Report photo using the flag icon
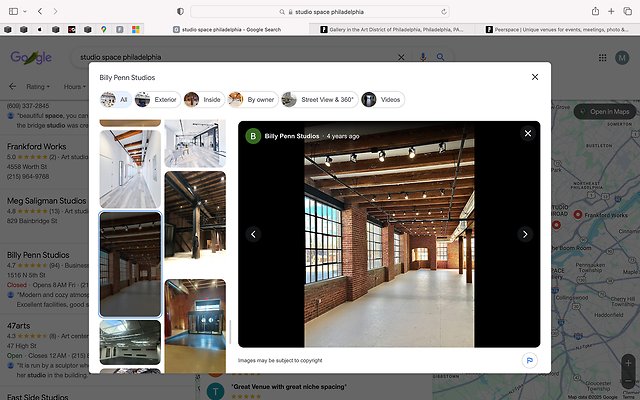 528,360
